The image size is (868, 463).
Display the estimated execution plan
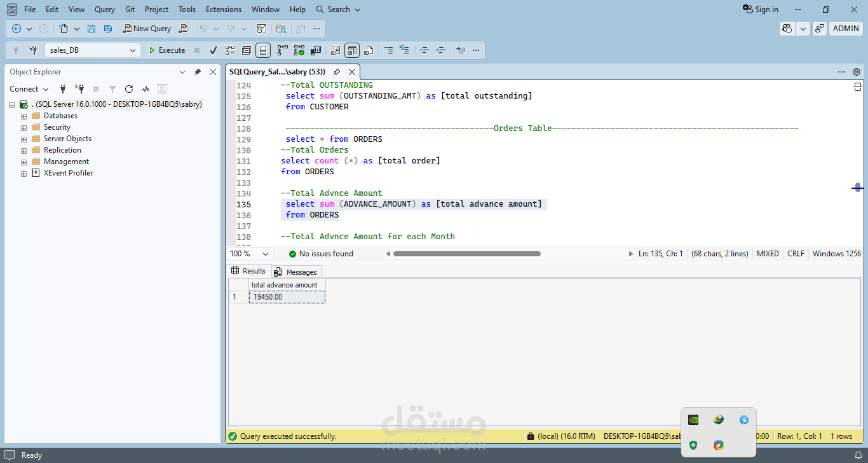coord(230,50)
